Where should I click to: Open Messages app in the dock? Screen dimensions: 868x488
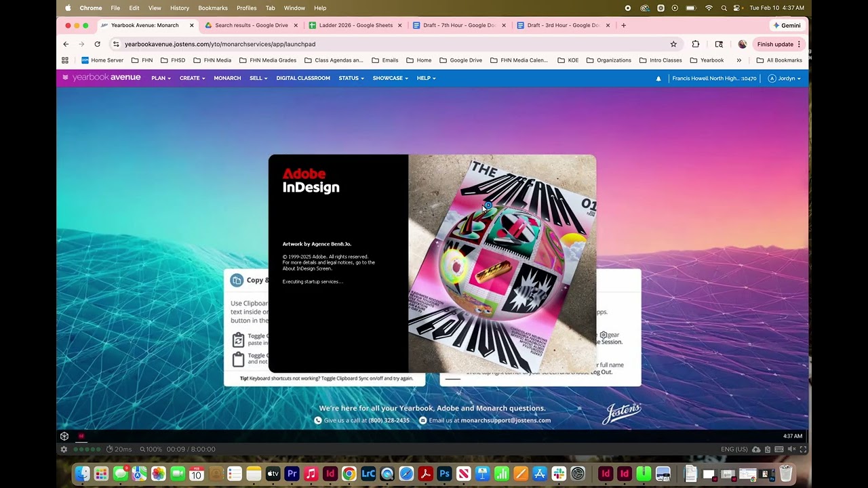121,474
